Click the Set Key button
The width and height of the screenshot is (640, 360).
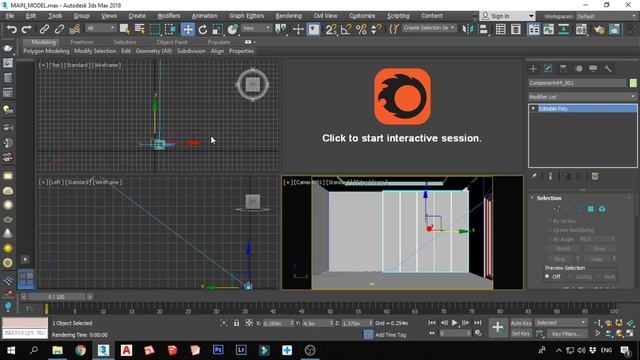521,334
